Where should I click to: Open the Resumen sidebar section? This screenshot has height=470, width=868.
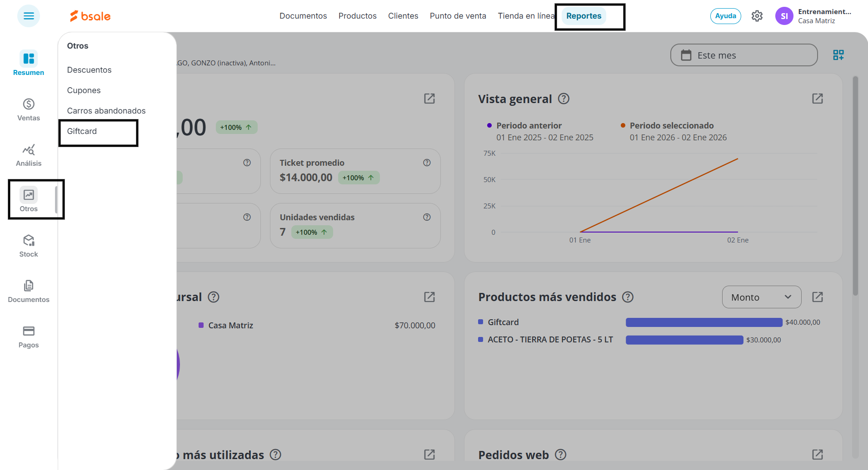click(29, 63)
